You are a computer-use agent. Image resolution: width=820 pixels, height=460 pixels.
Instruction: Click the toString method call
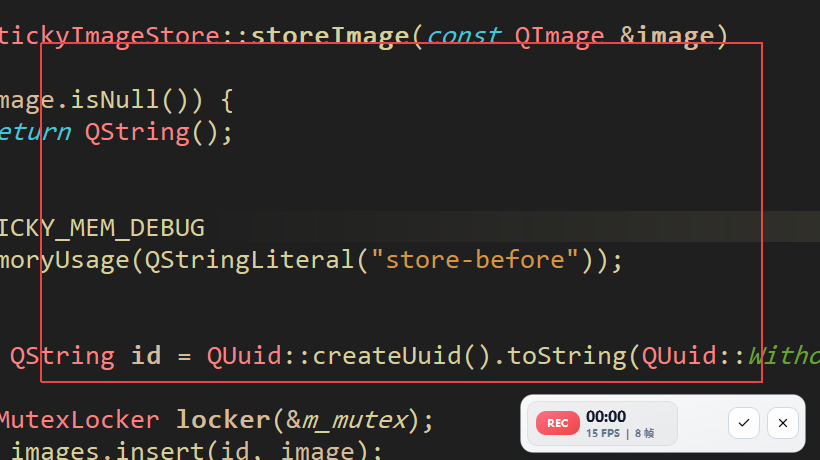(566, 356)
